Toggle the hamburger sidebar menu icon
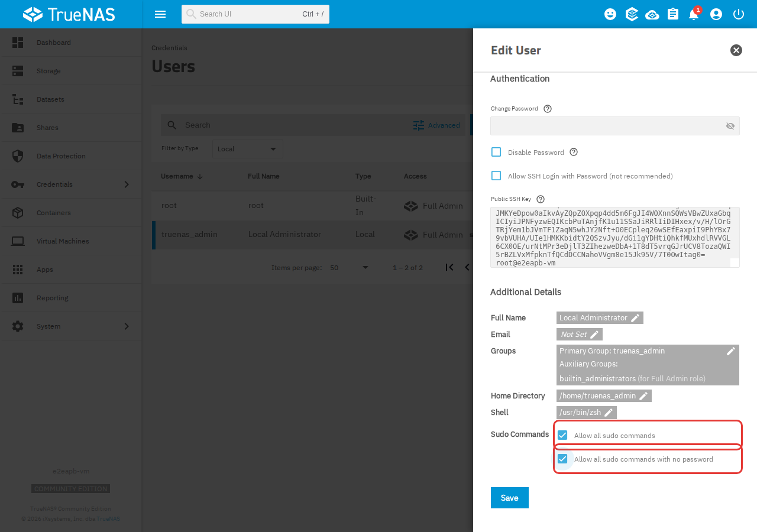Screen dimensions: 757x532 [160, 14]
